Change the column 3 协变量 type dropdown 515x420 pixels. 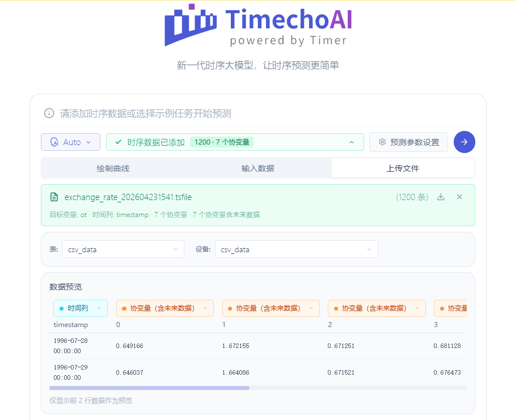pos(450,308)
